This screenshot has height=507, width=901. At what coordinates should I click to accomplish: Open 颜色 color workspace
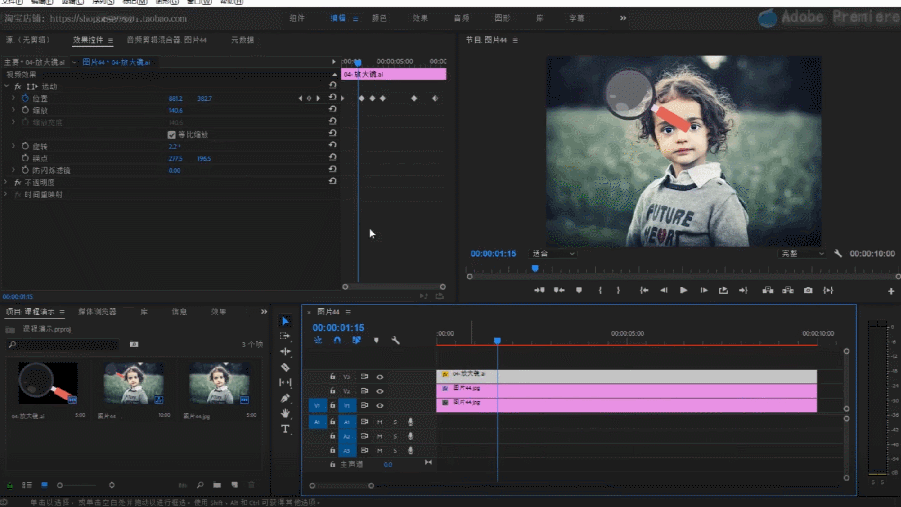(x=379, y=18)
